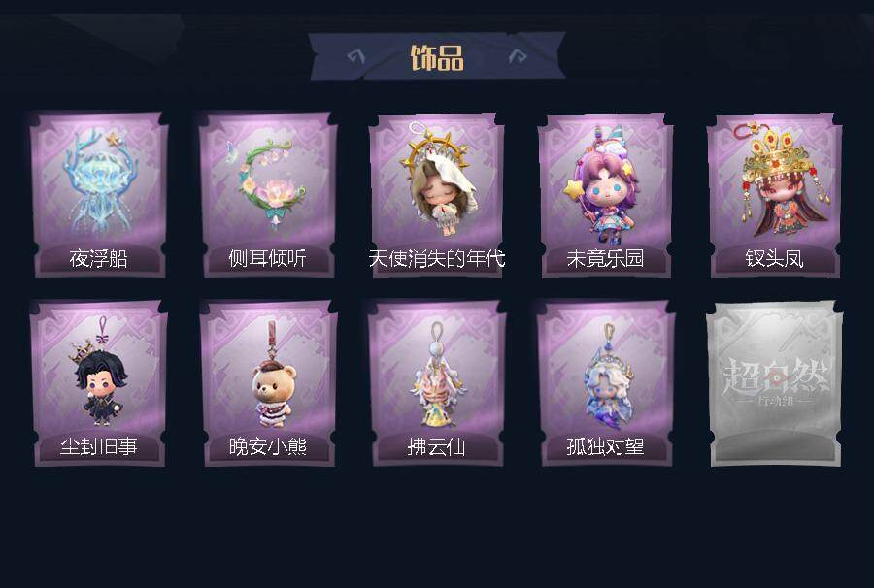Viewport: 874px width, 588px height.
Task: Click the 晚安小熊 name label
Action: click(x=268, y=446)
